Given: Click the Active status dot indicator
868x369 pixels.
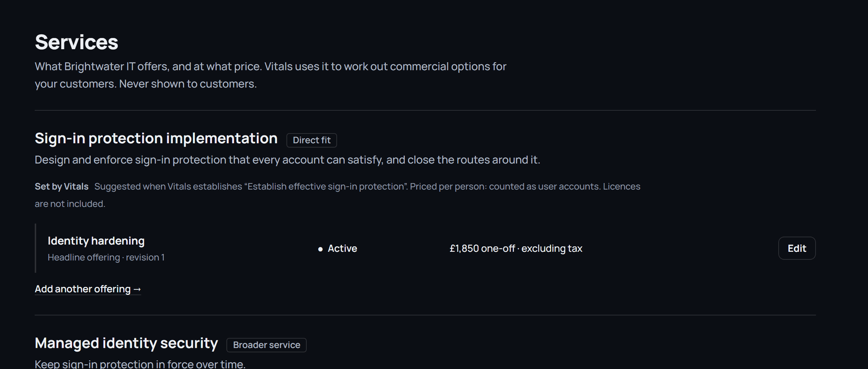Looking at the screenshot, I should pos(320,249).
